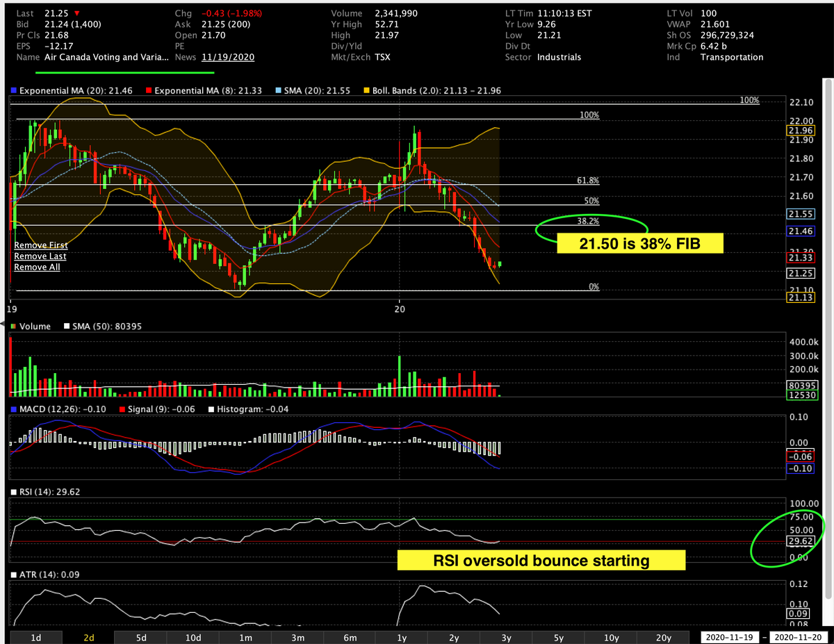Click the ATR (14) legend swatch
Image resolution: width=834 pixels, height=644 pixels.
(x=13, y=575)
